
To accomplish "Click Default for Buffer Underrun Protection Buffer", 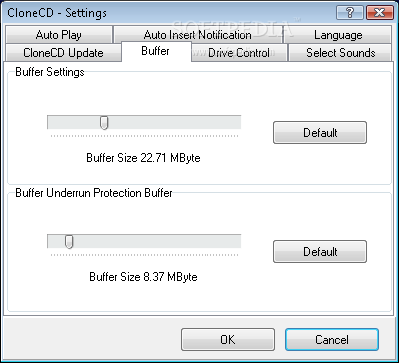I will (320, 252).
